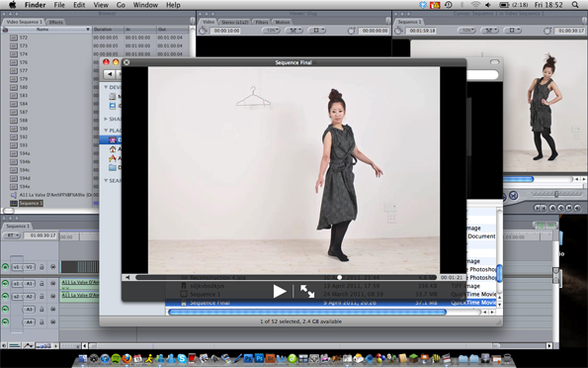Lock the V1 video track
The height and width of the screenshot is (368, 588).
pos(42,267)
